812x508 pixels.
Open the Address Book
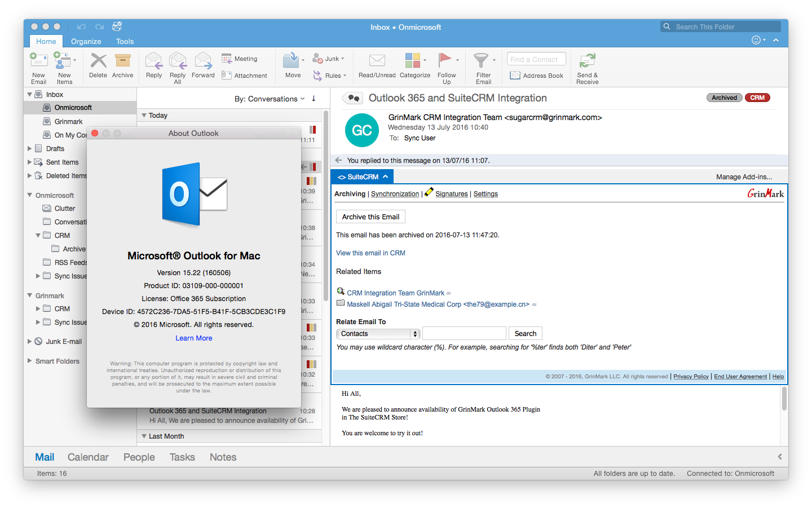536,76
